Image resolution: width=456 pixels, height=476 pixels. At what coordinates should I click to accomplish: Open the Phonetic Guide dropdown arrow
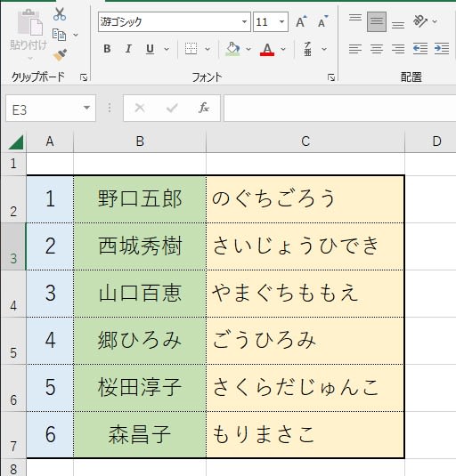[324, 49]
